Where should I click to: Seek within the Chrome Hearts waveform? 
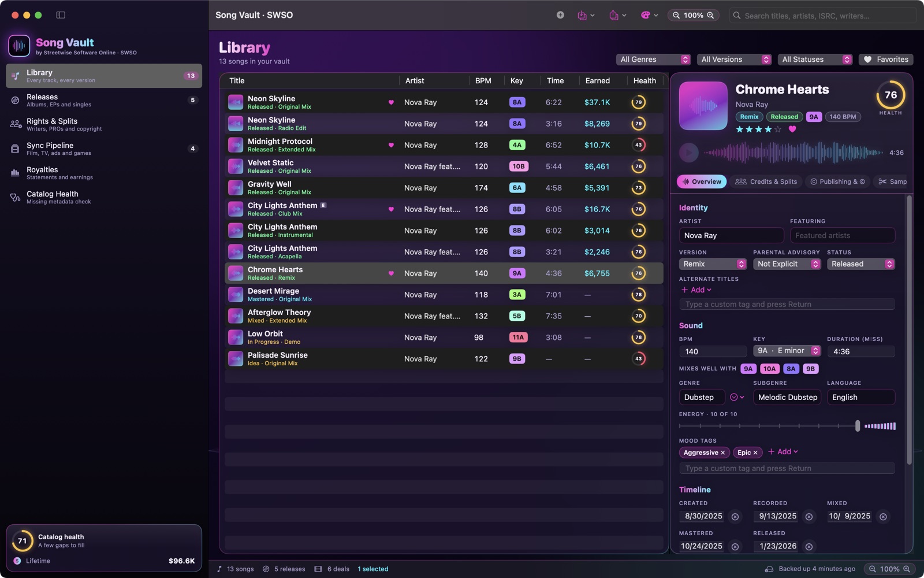793,153
